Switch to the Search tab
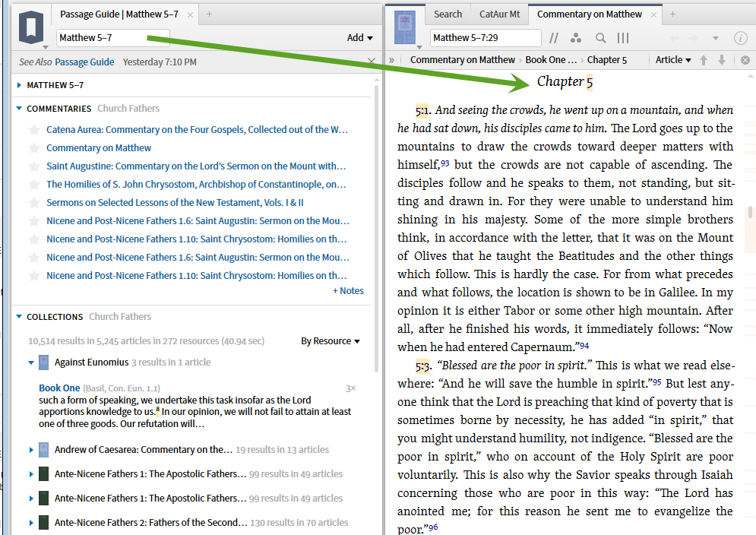This screenshot has width=756, height=535. point(448,14)
